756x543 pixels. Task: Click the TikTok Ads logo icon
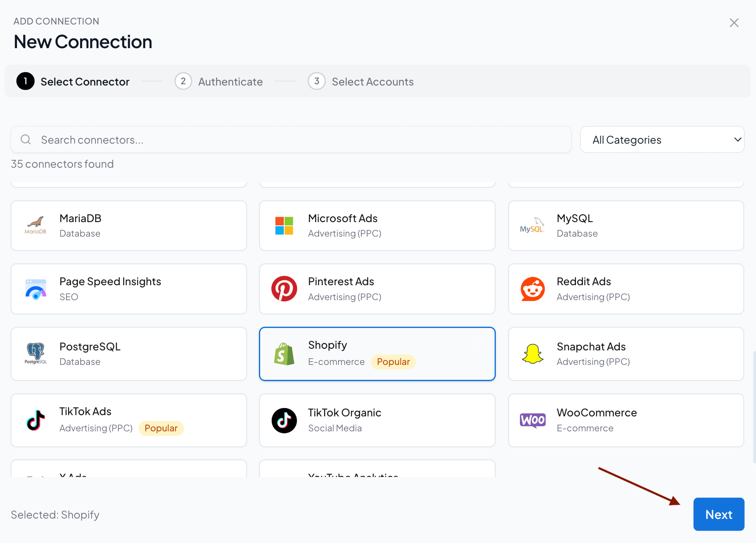pos(36,420)
